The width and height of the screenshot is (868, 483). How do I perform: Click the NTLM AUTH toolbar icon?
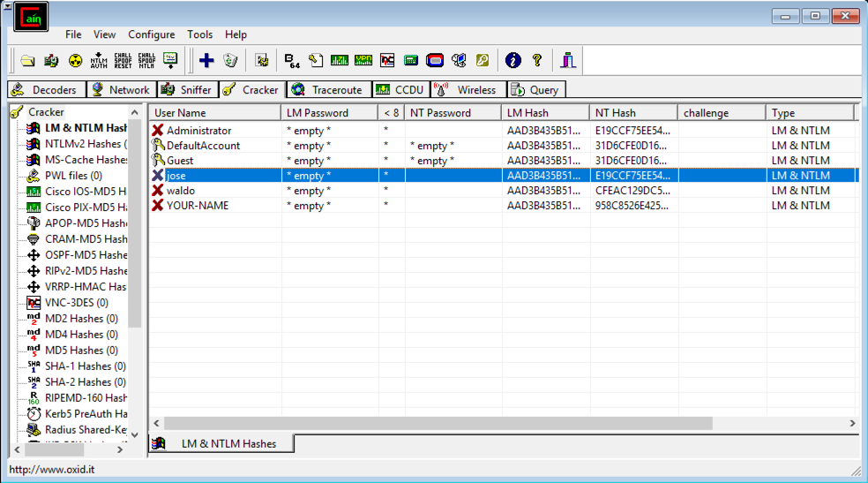click(100, 60)
